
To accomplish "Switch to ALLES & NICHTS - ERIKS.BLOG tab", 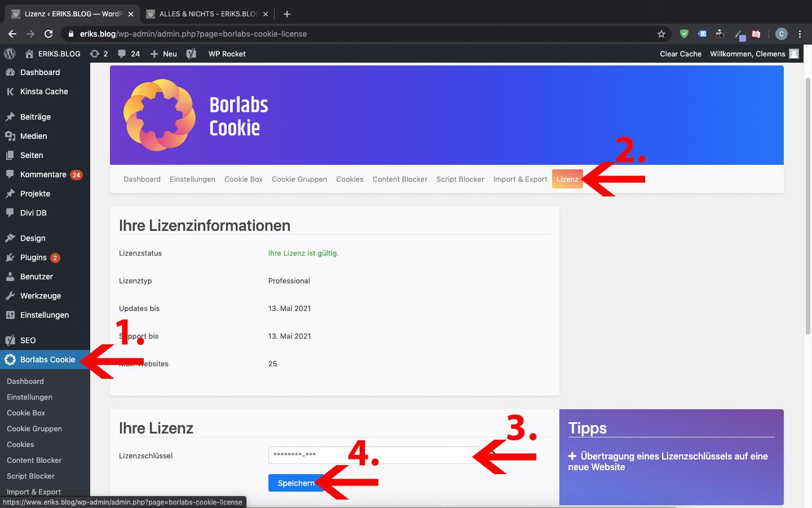I will (x=206, y=14).
